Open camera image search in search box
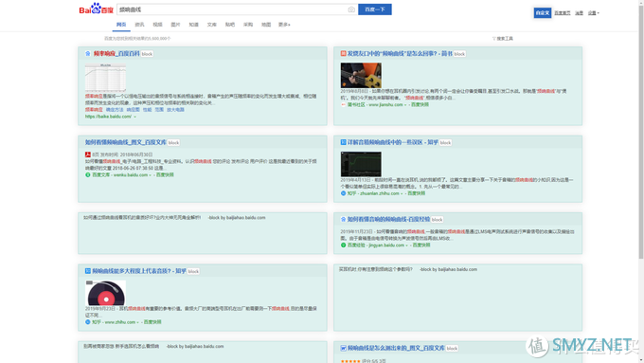Screen dimensions: 644x363 (351, 9)
